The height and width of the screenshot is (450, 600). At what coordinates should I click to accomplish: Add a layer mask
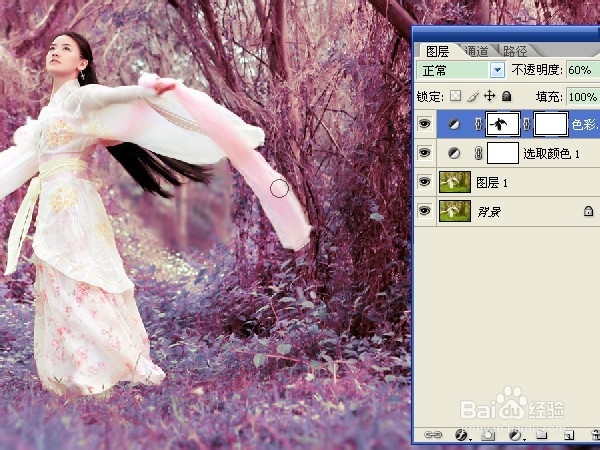(488, 435)
